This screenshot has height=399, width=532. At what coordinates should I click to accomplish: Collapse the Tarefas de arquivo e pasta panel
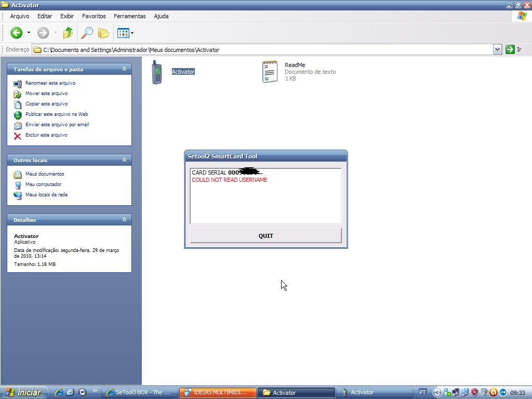pyautogui.click(x=125, y=69)
